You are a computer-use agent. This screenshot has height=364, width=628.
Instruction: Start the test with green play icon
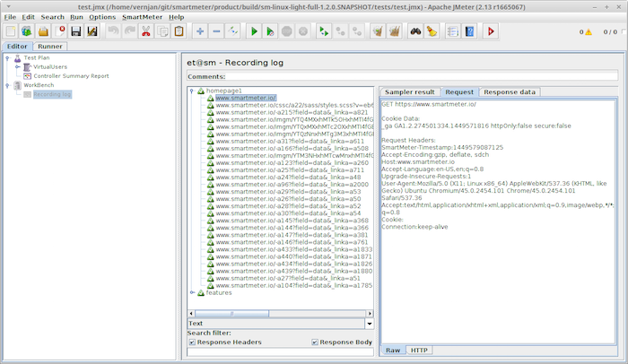coord(254,31)
